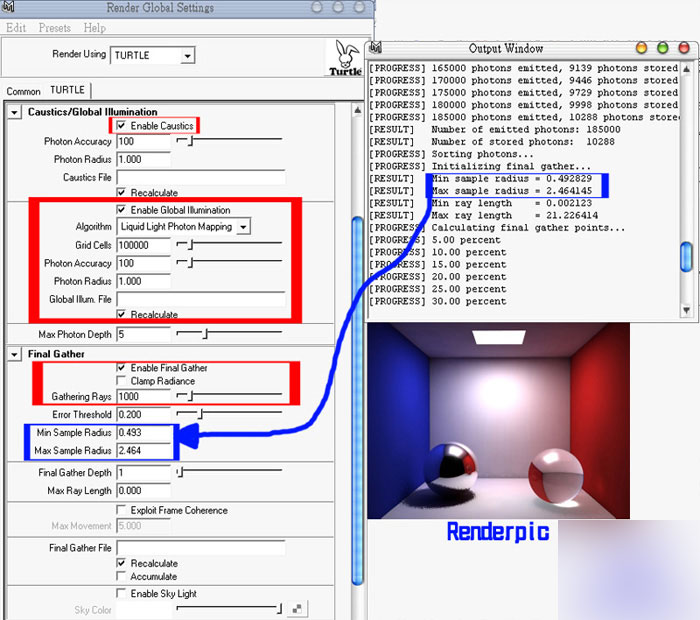Toggle the Enable Final Gather checkbox

tap(121, 367)
